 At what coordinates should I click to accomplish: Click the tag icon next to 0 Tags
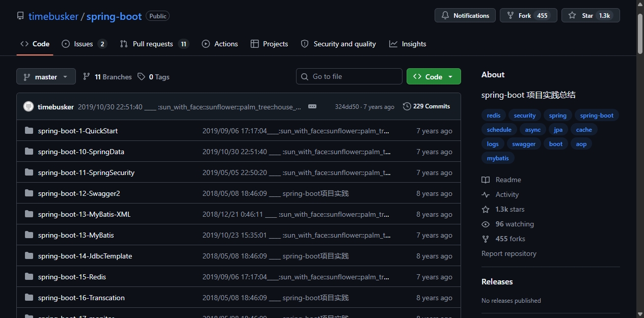[142, 77]
